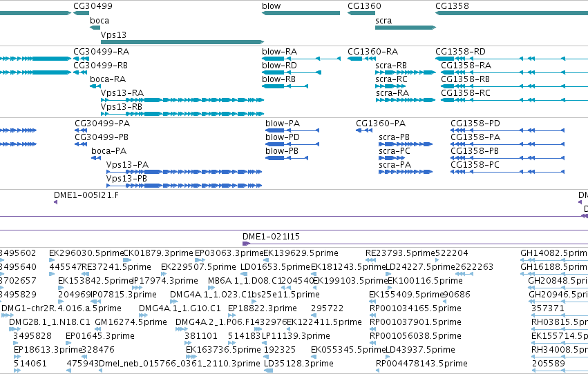The image size is (588, 374).
Task: Click the scra-PA protein label
Action: (x=395, y=165)
